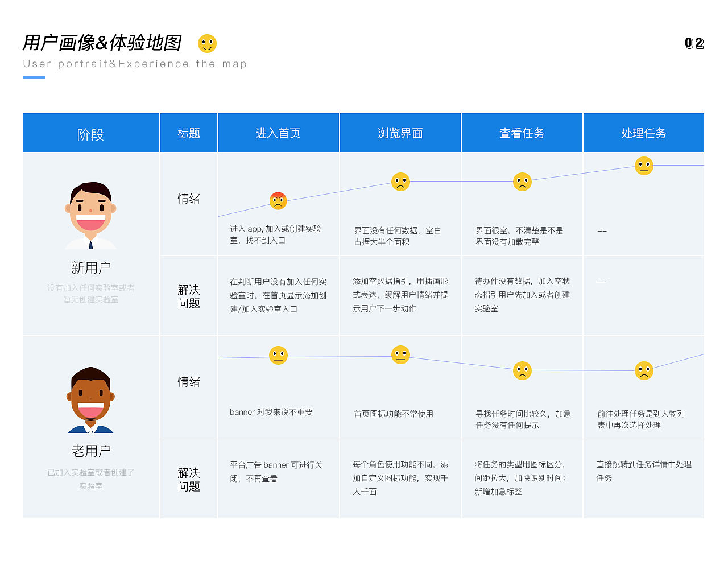Select the 浏览界面 column header
Screen dimensions: 728x569
pos(400,133)
